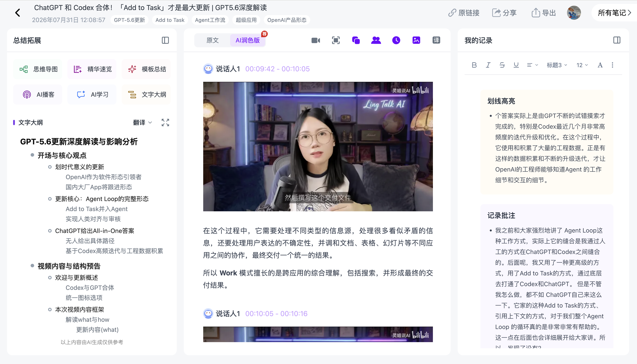Open AI学习 learning feature
The width and height of the screenshot is (637, 364).
(92, 94)
